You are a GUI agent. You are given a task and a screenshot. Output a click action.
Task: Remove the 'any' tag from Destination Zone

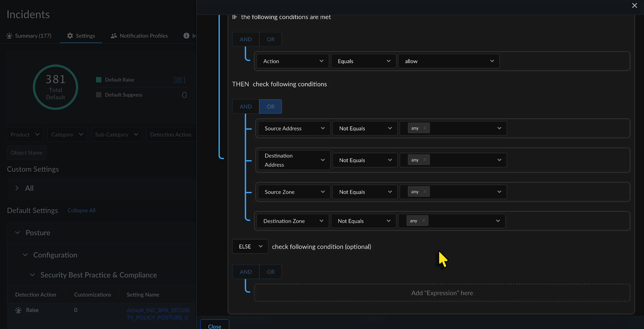point(423,221)
